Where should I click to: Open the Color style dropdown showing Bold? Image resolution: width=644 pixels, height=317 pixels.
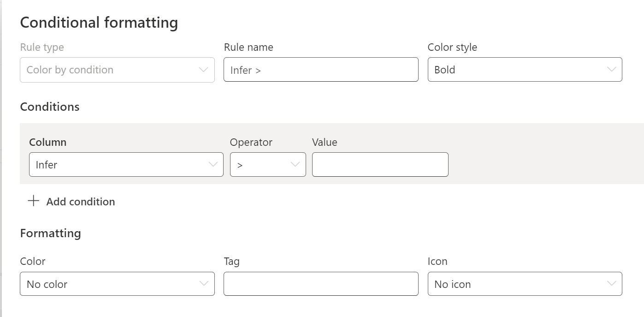click(x=525, y=70)
